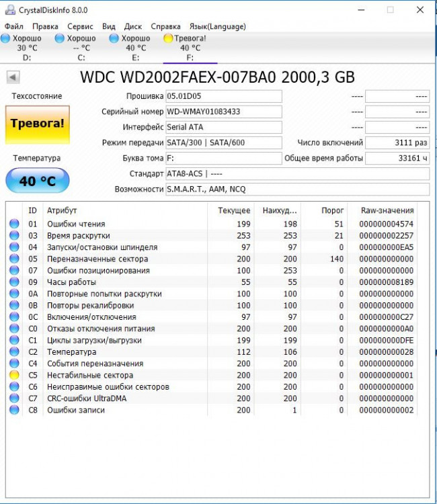The width and height of the screenshot is (437, 504).
Task: Click status orb for 09 Часы работы
Action: (14, 282)
